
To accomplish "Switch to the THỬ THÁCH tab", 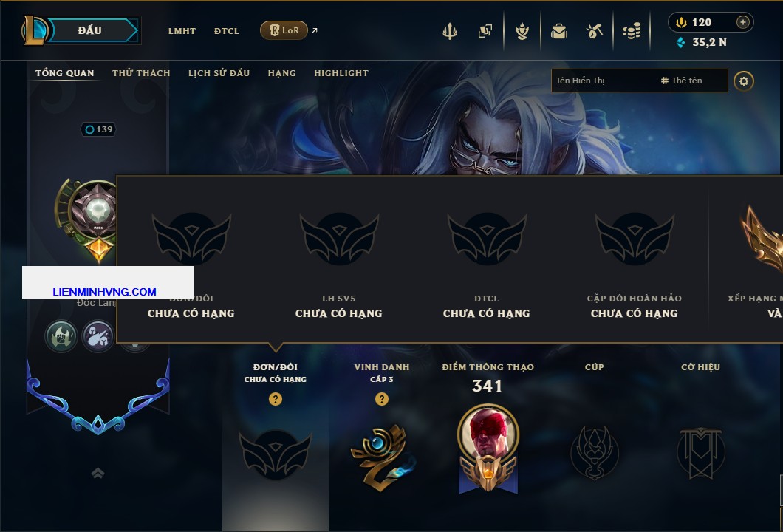I will coord(141,73).
